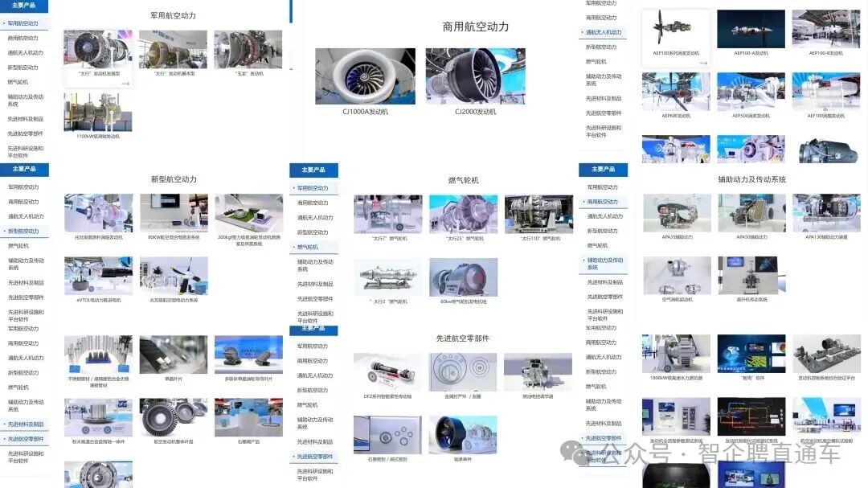View the APA130辅助动力装置 thumbnail
The image size is (868, 488).
click(x=826, y=213)
